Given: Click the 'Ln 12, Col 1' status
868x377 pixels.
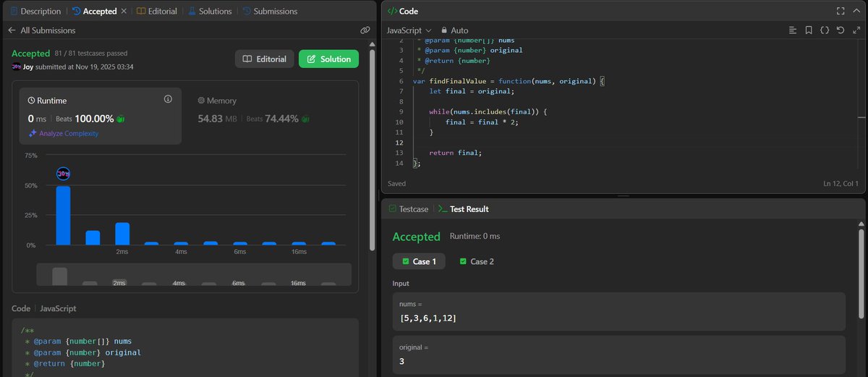Looking at the screenshot, I should pyautogui.click(x=841, y=184).
